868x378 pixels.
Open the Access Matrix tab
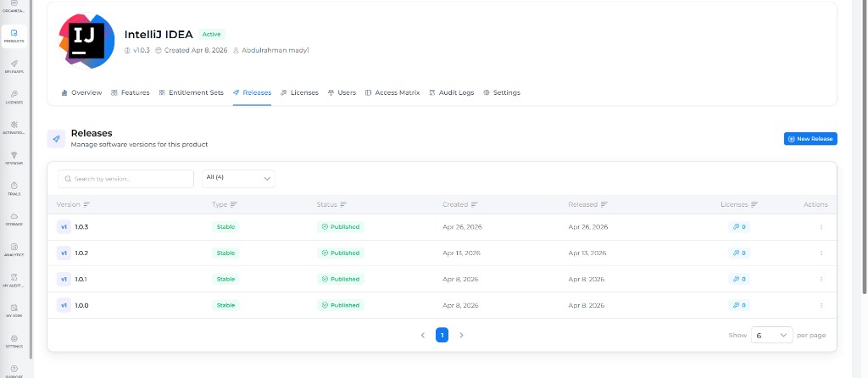click(392, 93)
